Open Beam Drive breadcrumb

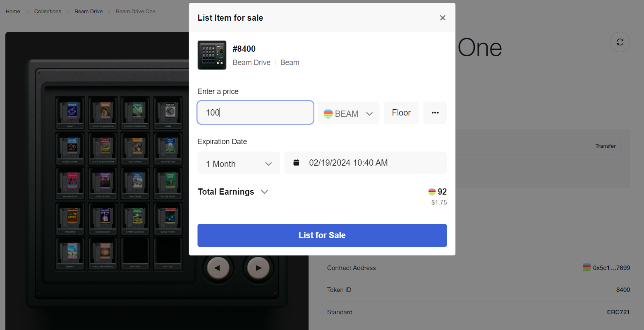[89, 12]
